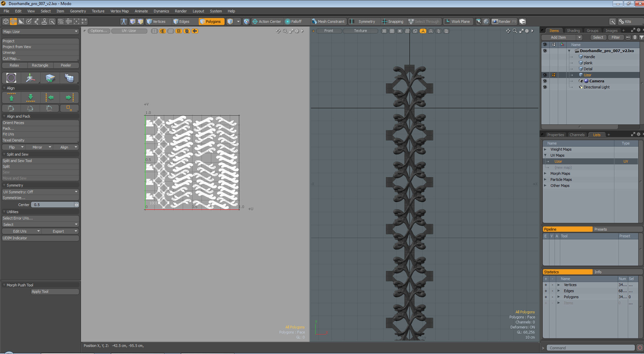Click the UV viewport magnifier zoom icon

click(x=285, y=31)
